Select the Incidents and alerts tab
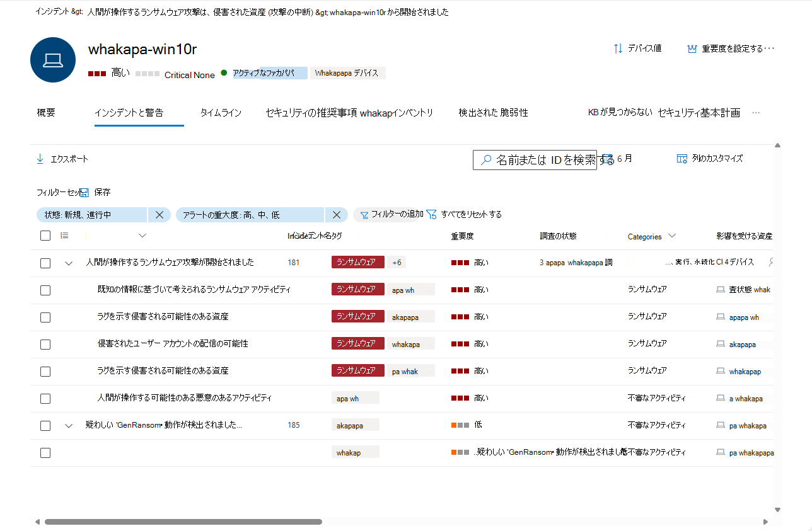 (x=129, y=113)
